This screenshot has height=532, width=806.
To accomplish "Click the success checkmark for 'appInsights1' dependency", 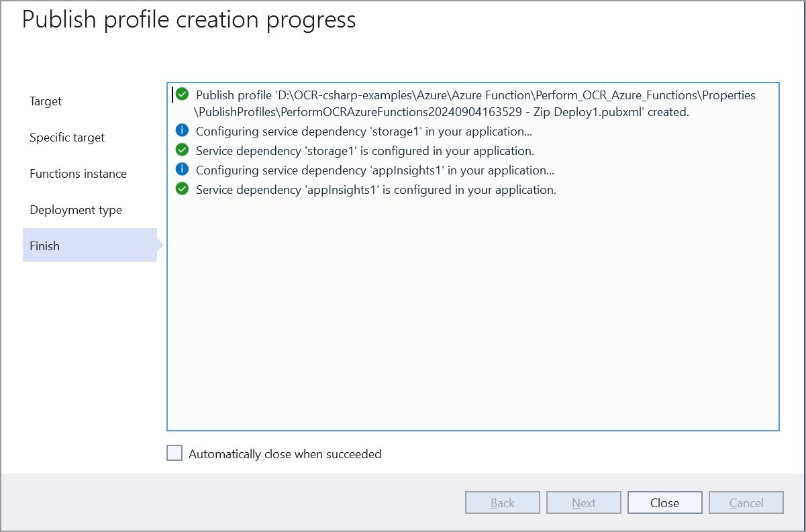I will [x=182, y=189].
